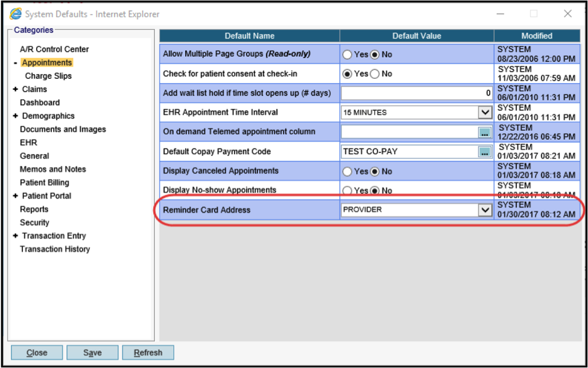The width and height of the screenshot is (588, 368).
Task: Select No for patient consent at check-in
Action: (375, 74)
